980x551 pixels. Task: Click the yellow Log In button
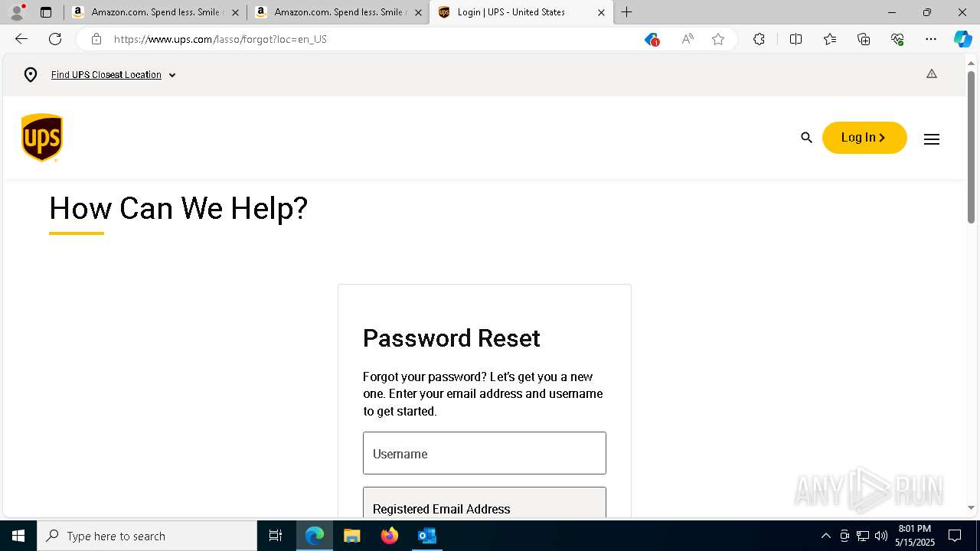pyautogui.click(x=864, y=138)
